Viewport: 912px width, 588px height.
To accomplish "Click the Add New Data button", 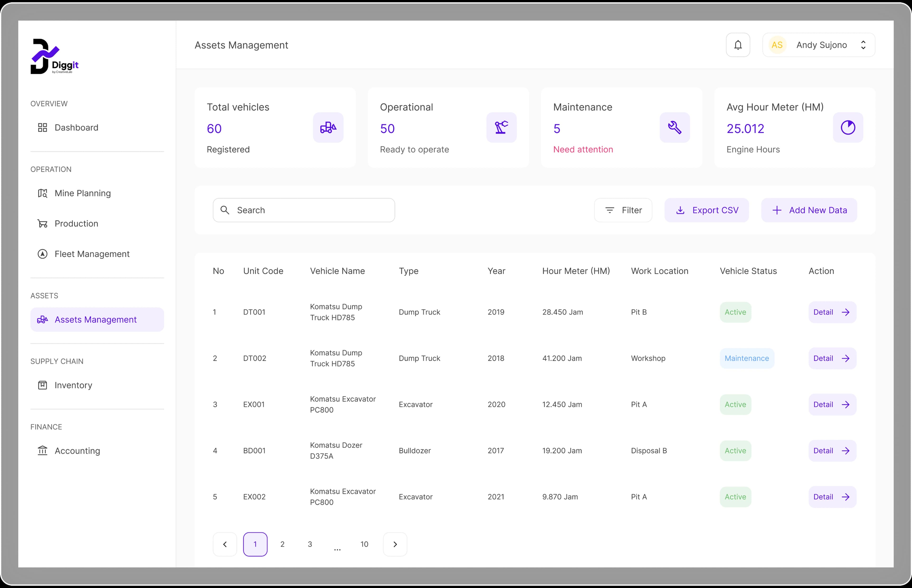I will (809, 210).
